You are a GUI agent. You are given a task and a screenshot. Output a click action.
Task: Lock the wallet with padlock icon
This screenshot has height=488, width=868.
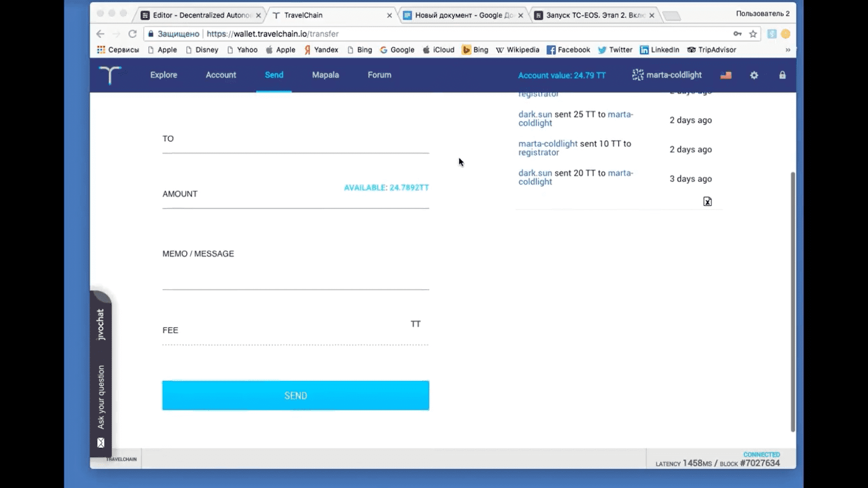pos(783,75)
